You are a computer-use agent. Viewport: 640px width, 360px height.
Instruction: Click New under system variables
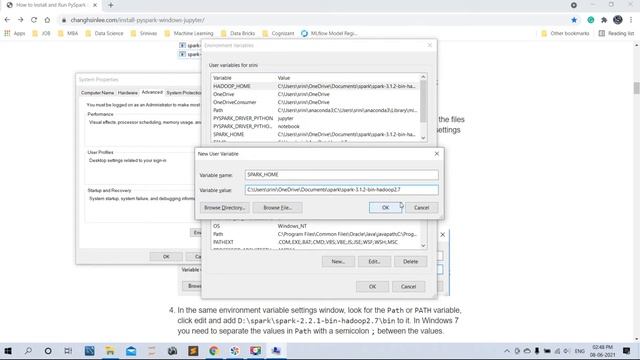[x=338, y=262]
